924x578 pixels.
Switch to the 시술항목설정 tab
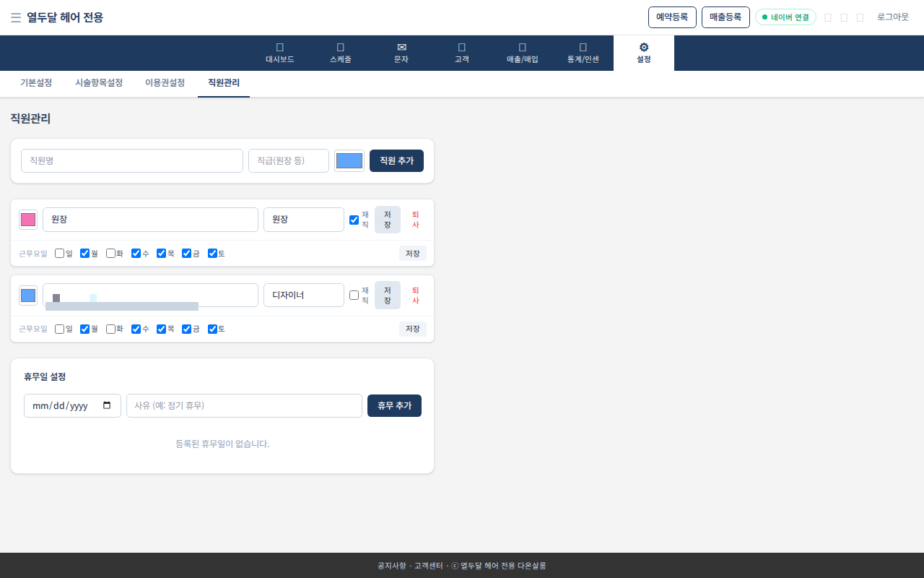[x=99, y=83]
